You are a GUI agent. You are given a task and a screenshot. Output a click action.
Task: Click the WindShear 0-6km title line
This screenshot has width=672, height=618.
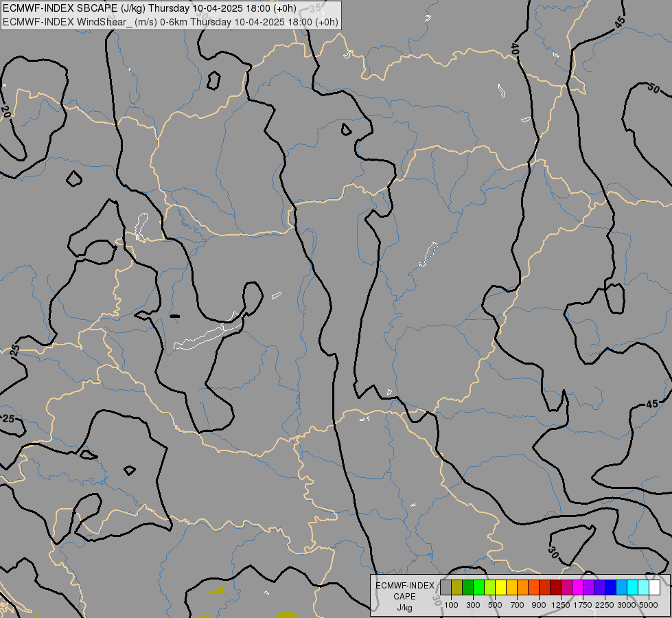point(170,22)
